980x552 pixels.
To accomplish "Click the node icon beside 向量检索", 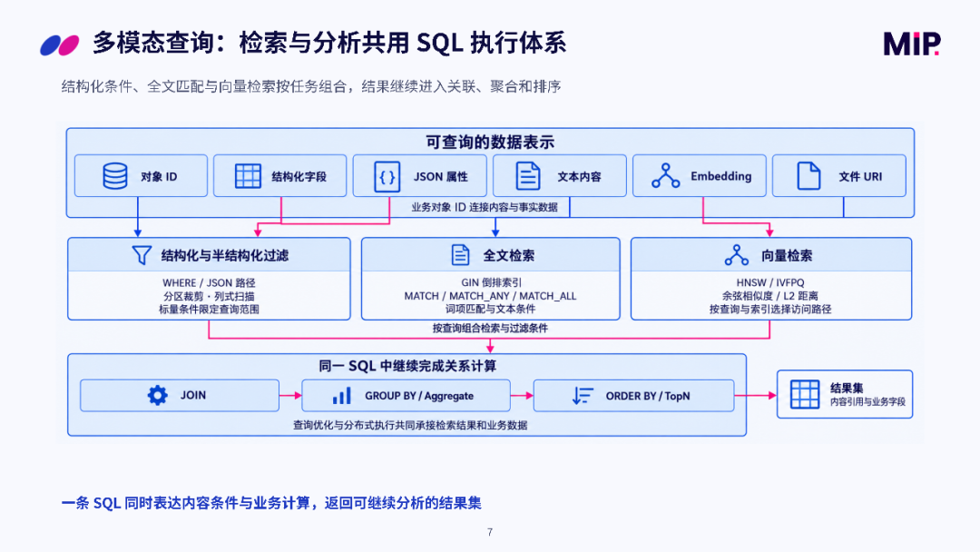I will tap(736, 255).
